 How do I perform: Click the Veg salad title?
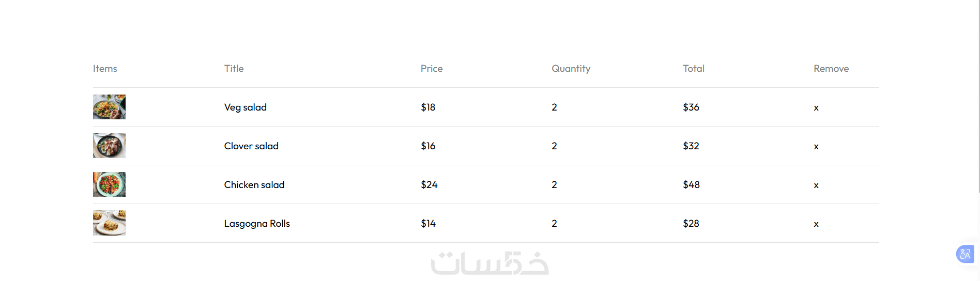tap(246, 107)
